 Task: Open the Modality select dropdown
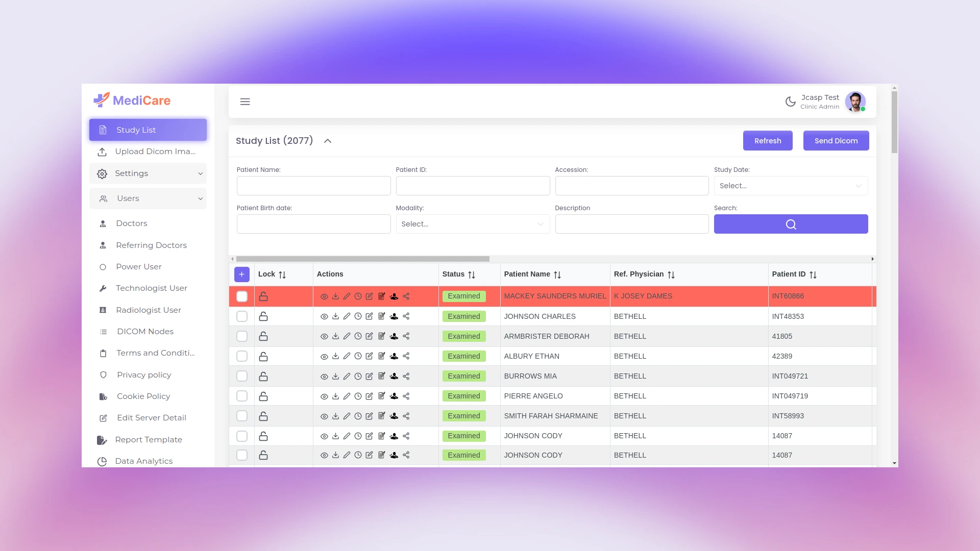pos(473,224)
